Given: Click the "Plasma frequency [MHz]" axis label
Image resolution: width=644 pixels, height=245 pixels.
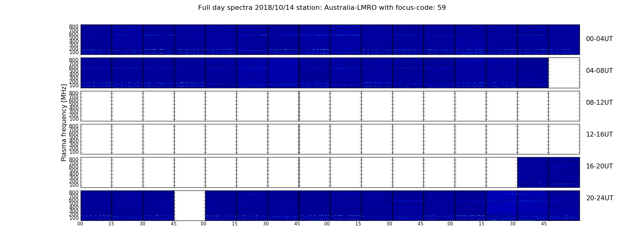Looking at the screenshot, I should click(x=64, y=123).
